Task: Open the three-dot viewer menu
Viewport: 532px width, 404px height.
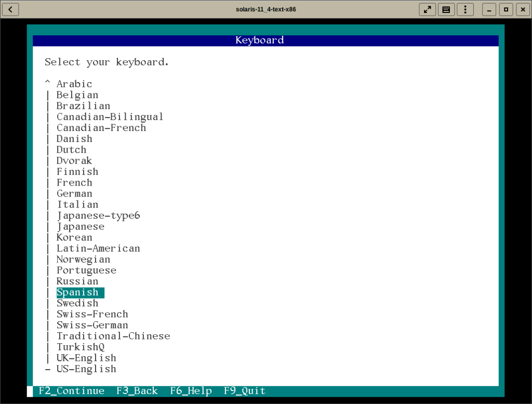Action: pos(465,9)
